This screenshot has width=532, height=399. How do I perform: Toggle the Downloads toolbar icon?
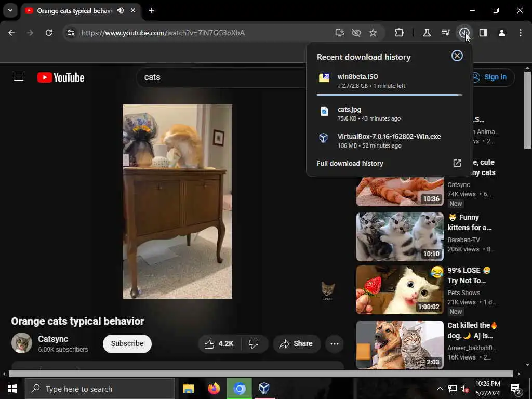[x=464, y=33]
